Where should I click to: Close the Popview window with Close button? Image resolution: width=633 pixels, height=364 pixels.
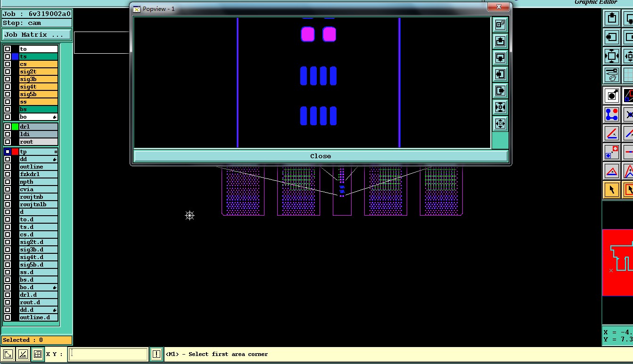tap(321, 156)
